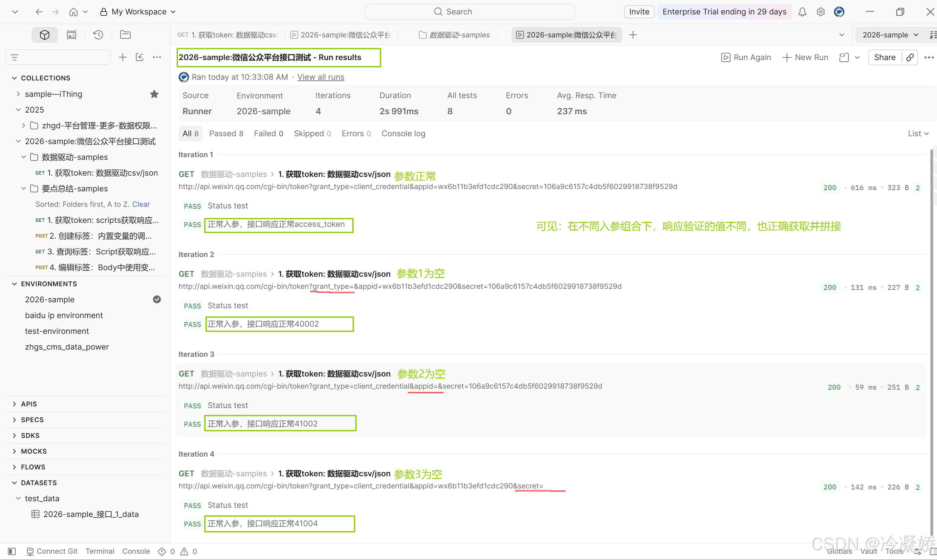Screen dimensions: 937x560
Task: Open run results more actions ellipsis
Action: coord(929,57)
